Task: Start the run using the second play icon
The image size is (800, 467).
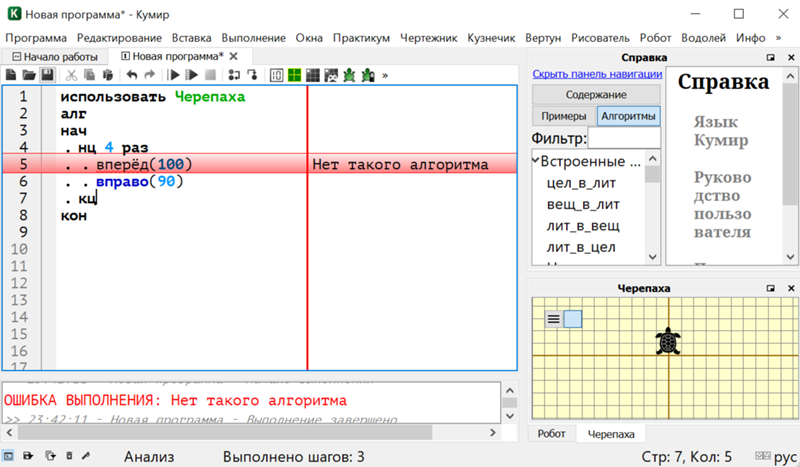Action: pyautogui.click(x=192, y=75)
